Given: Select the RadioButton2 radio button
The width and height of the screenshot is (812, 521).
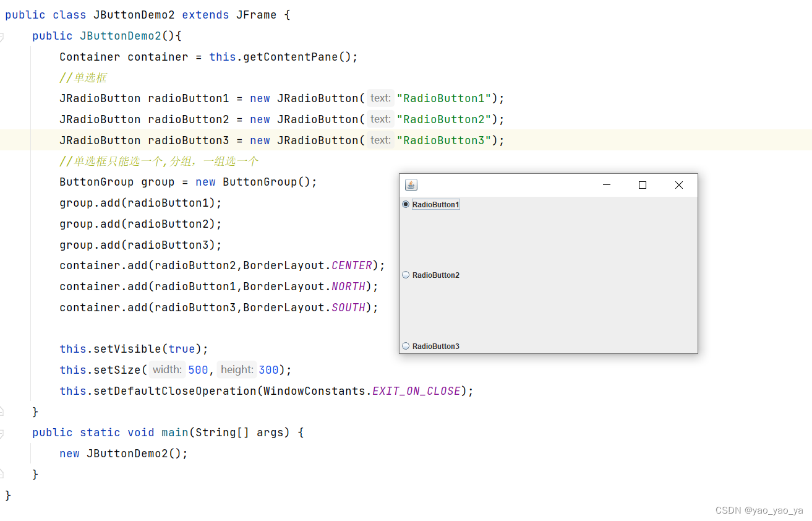Looking at the screenshot, I should tap(406, 275).
